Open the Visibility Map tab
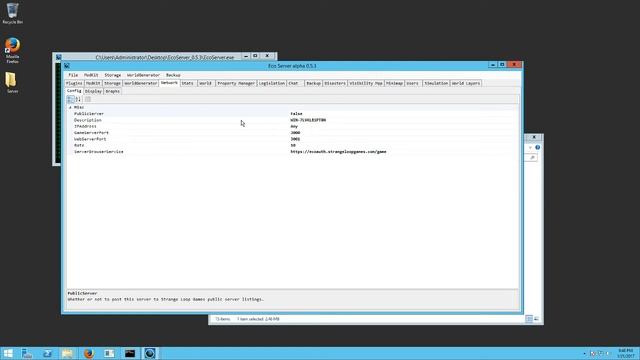640x360 pixels. coord(366,83)
